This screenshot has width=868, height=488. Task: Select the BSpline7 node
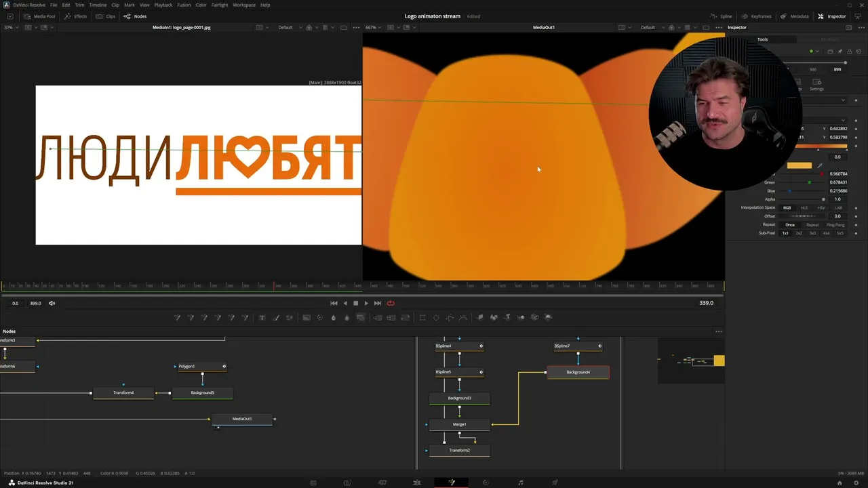click(x=578, y=346)
